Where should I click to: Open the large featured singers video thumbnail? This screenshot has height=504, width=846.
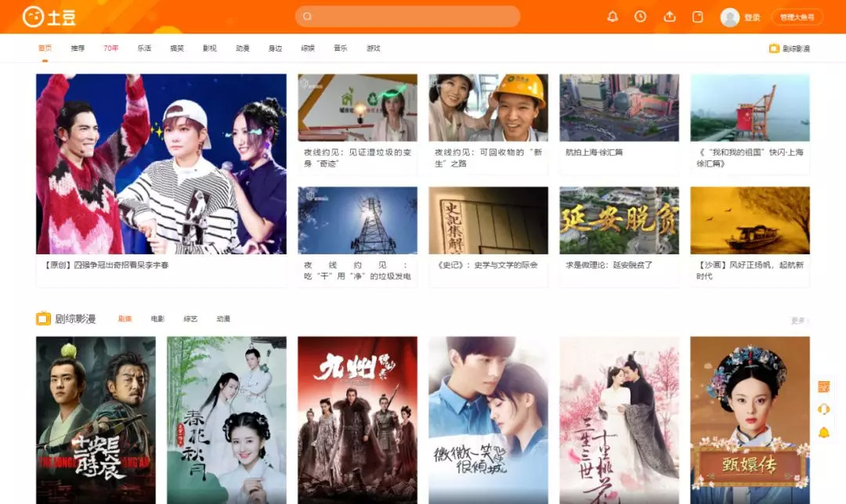[x=161, y=164]
